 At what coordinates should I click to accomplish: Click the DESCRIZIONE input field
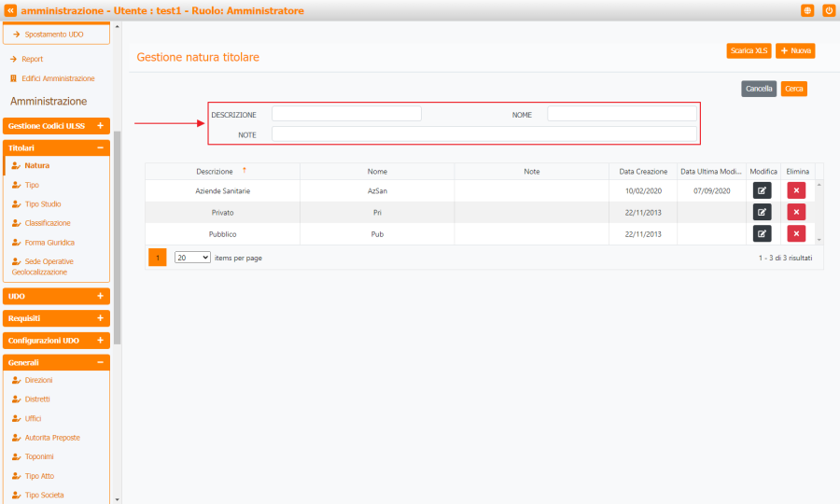click(346, 114)
